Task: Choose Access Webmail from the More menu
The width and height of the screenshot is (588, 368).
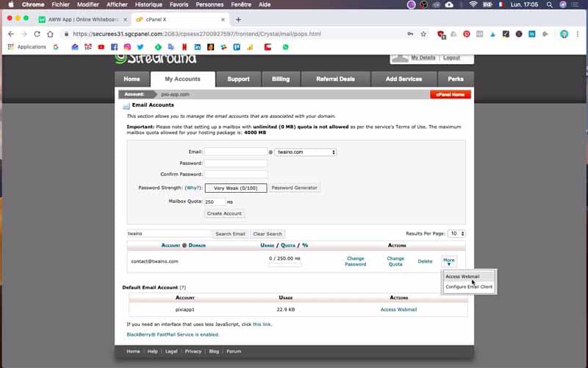Action: [462, 277]
